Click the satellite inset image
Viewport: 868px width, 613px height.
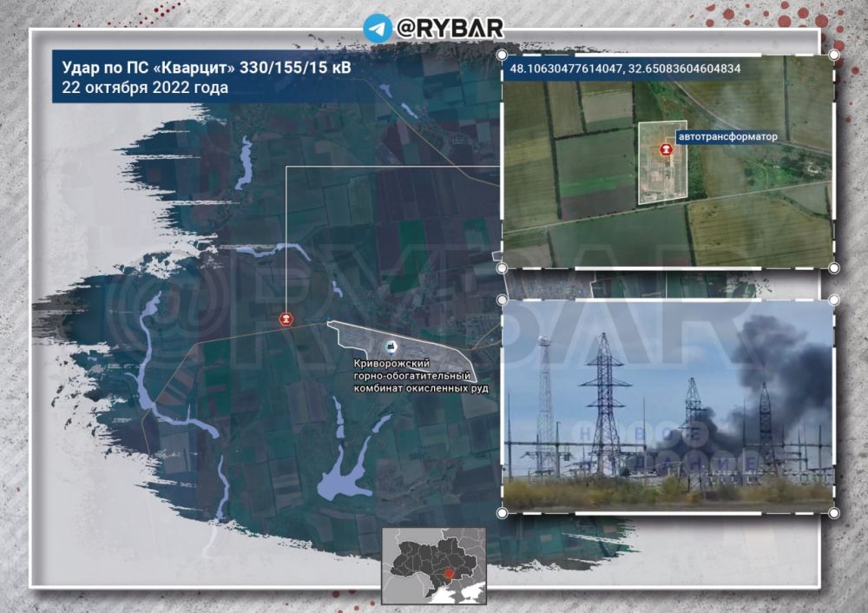(x=667, y=161)
